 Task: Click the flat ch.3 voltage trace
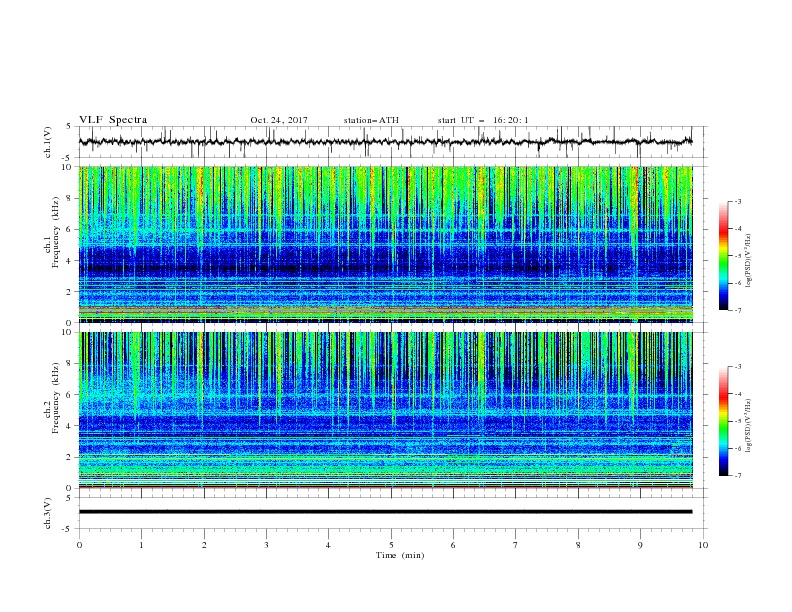click(385, 512)
